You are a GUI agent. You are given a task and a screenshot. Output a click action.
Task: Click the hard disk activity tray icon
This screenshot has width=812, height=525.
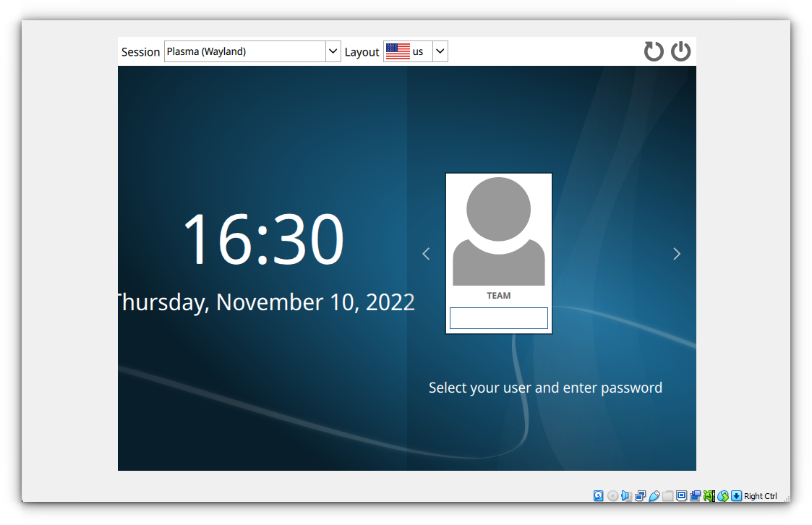[599, 495]
